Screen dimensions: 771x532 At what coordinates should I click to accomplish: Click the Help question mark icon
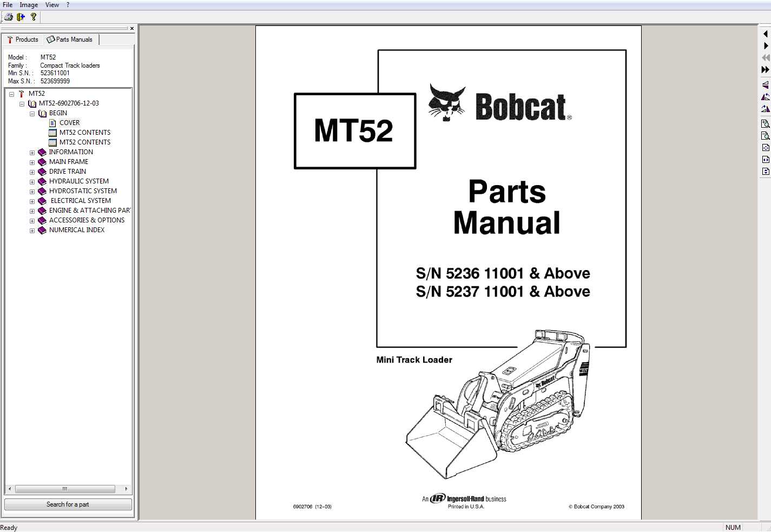coord(34,17)
